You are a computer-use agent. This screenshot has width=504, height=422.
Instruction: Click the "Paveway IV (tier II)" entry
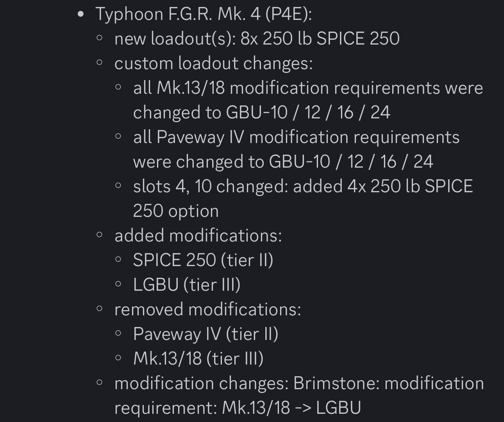tap(206, 334)
